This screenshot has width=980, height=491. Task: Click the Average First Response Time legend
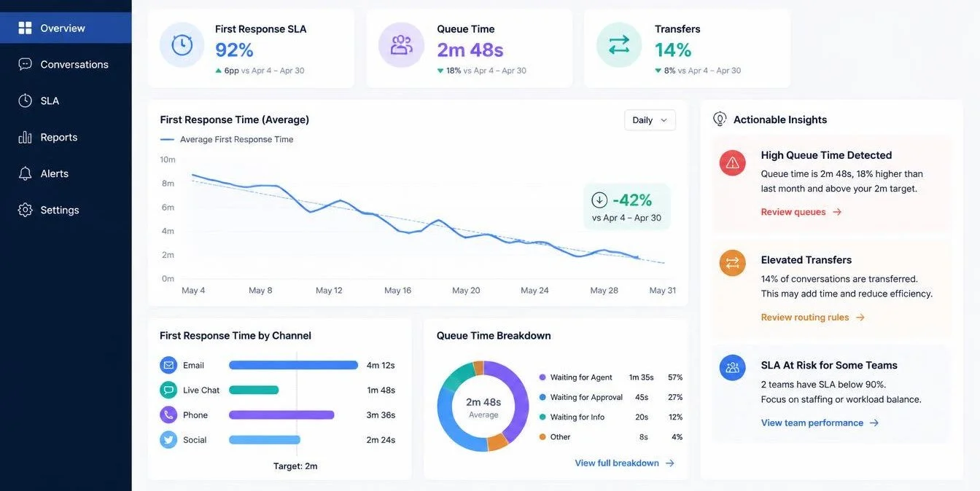point(227,139)
